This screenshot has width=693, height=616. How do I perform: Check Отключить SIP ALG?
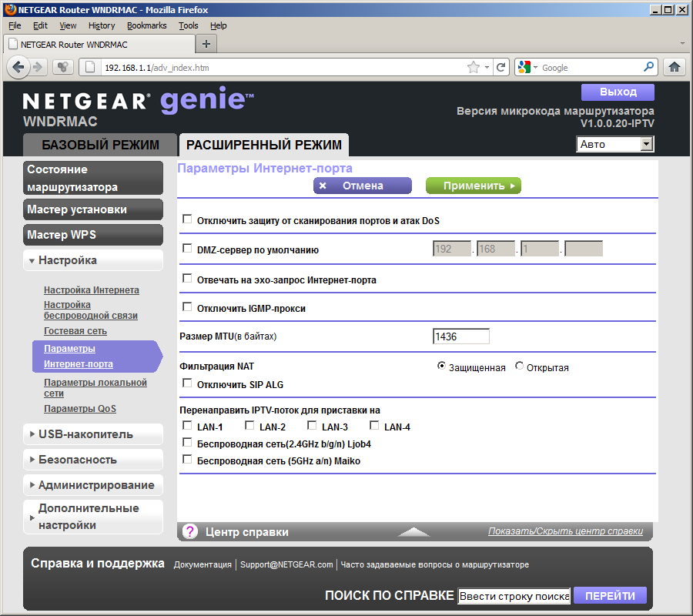pos(187,383)
